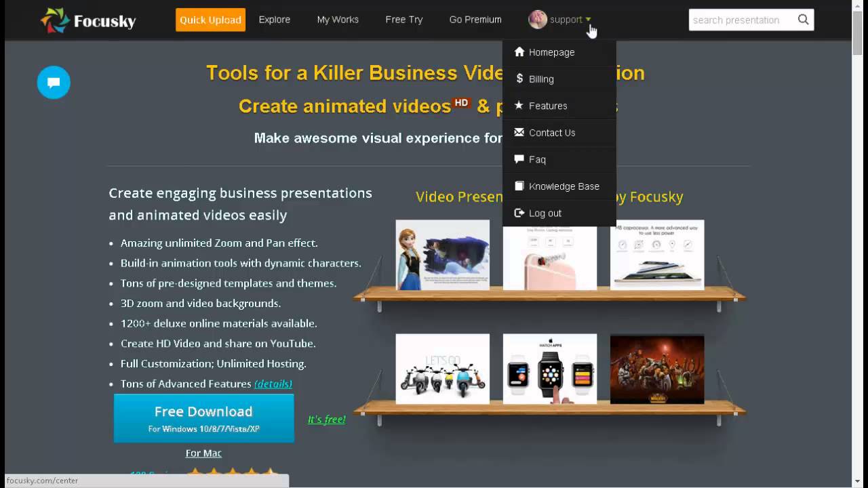Screen dimensions: 868x488
Task: Click the Free Download button
Action: 204,419
